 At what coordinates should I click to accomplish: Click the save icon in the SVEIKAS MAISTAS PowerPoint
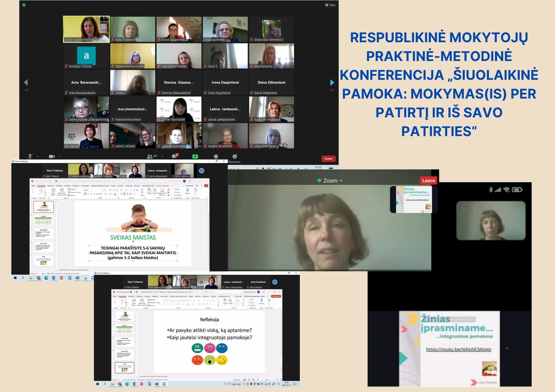tap(56, 181)
